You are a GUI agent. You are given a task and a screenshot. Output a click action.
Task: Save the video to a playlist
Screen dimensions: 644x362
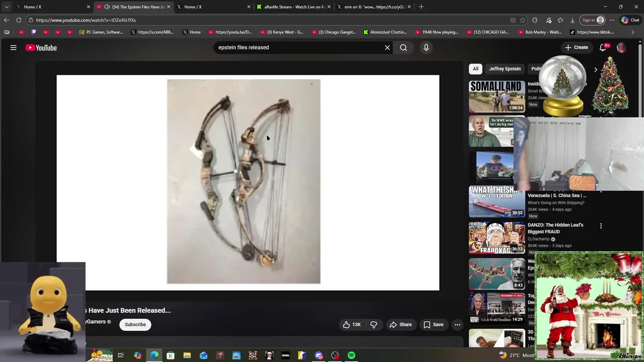coord(433,325)
